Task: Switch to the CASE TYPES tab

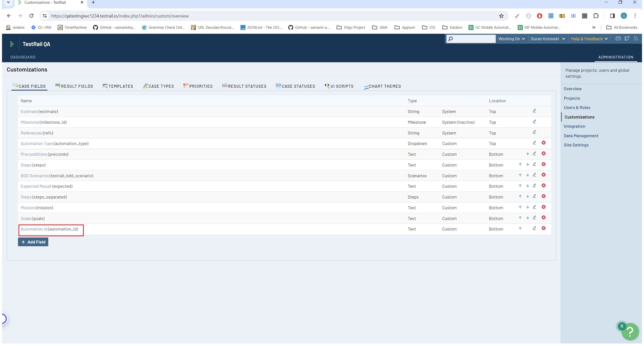Action: 158,86
